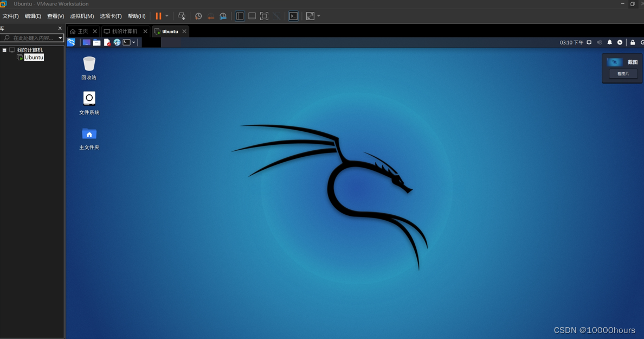644x339 pixels.
Task: Open the 回收站 desktop icon
Action: coord(89,68)
